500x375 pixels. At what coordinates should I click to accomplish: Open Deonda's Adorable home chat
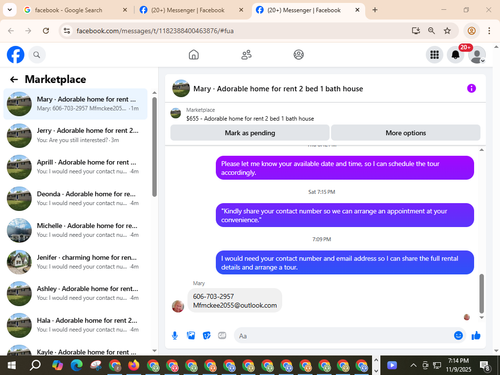(x=75, y=198)
